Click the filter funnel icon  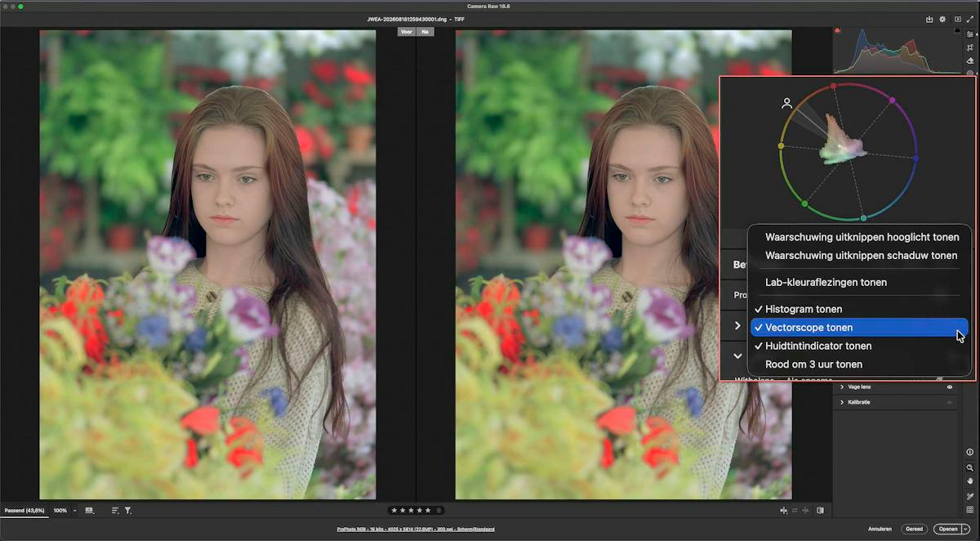pyautogui.click(x=128, y=510)
